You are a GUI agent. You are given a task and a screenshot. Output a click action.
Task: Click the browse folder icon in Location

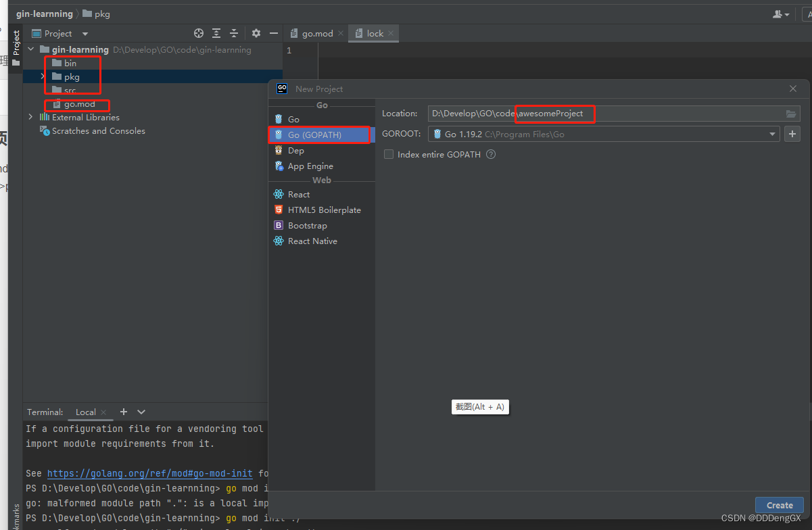pos(791,114)
